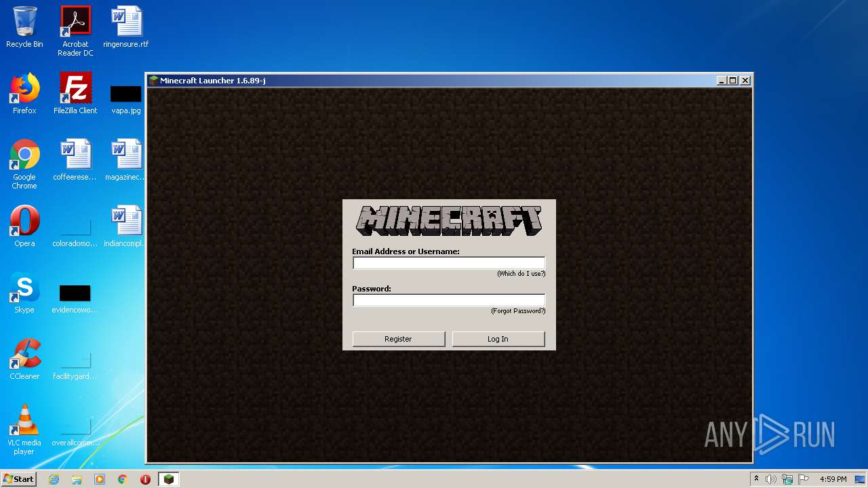Launch Chrome from the taskbar

click(123, 479)
